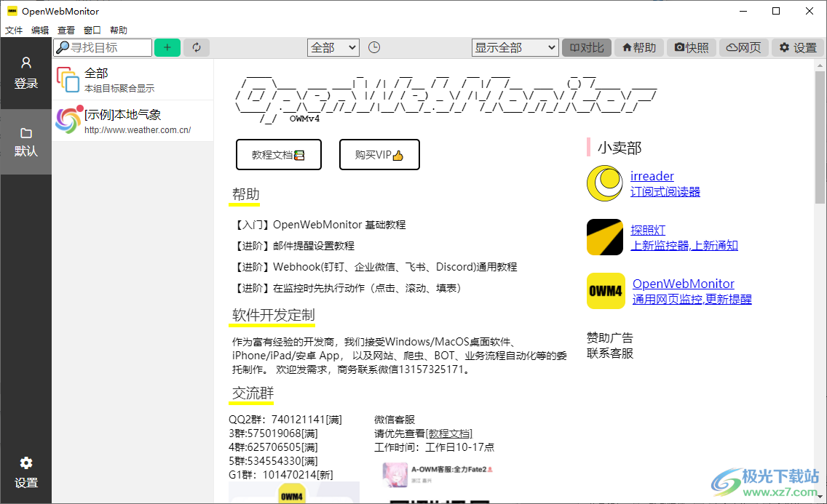Click the 3群:575019068[满] group text
This screenshot has height=504, width=827.
(x=273, y=433)
